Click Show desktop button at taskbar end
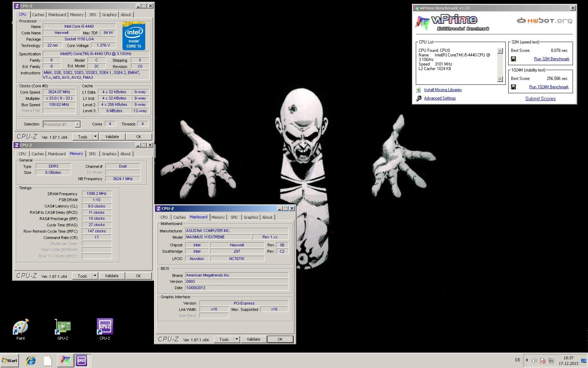Screen dimensions: 588x368 tap(584, 361)
